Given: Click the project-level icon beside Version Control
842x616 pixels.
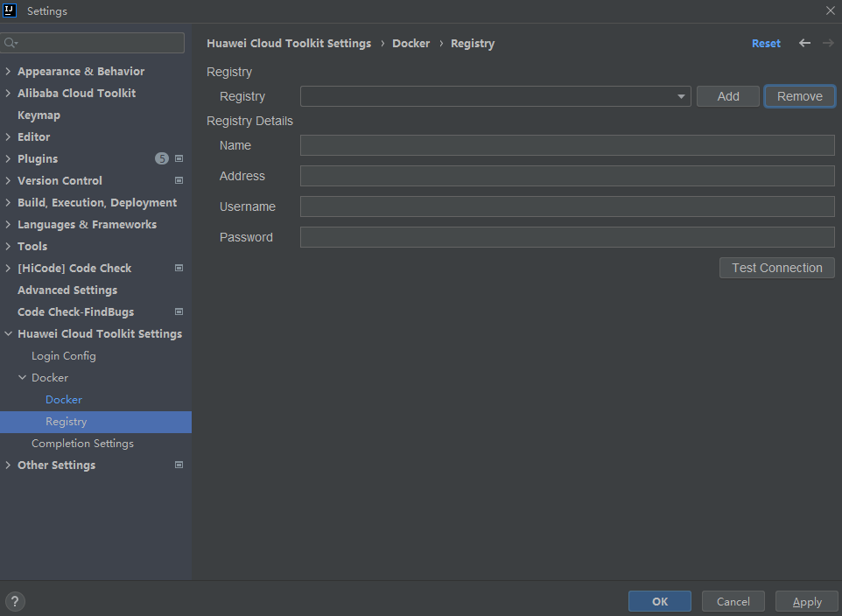Looking at the screenshot, I should tap(179, 180).
